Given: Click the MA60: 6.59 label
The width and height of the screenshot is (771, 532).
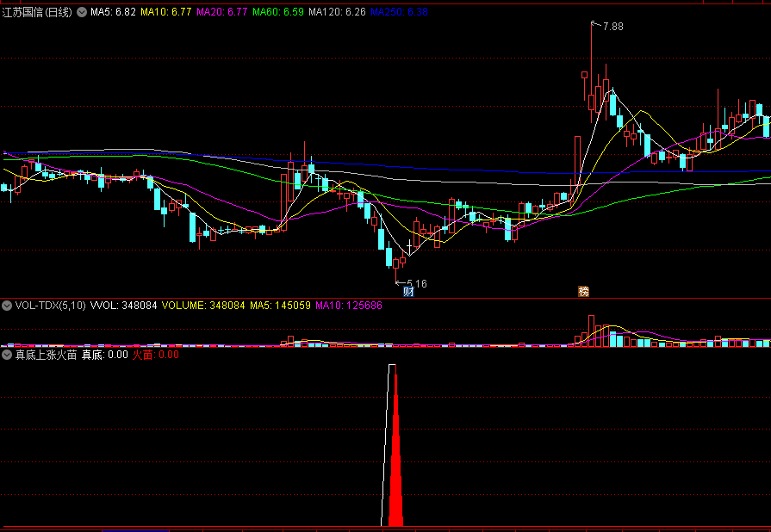Looking at the screenshot, I should (x=278, y=12).
